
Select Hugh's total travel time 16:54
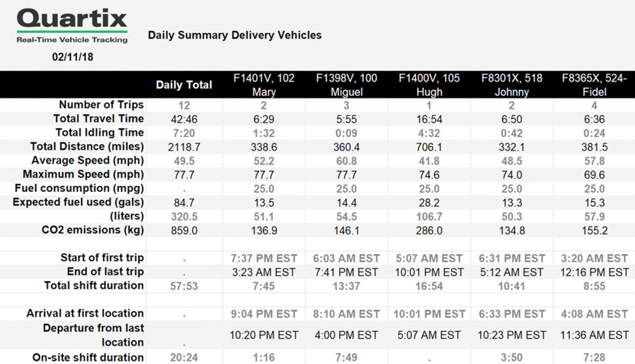pos(429,119)
